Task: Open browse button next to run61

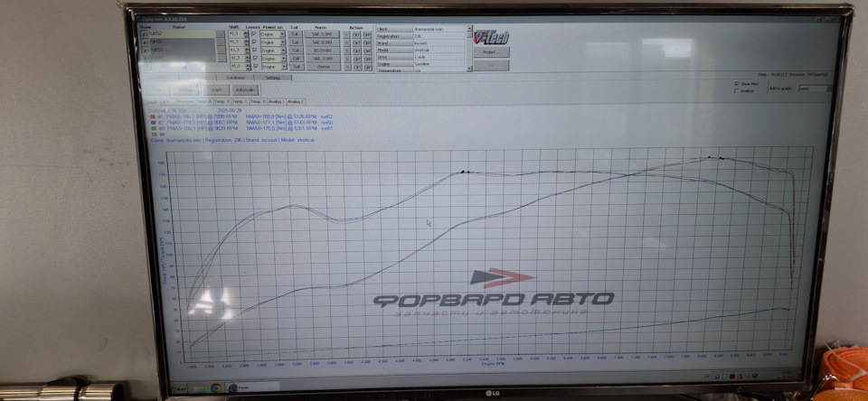Action: click(x=222, y=50)
